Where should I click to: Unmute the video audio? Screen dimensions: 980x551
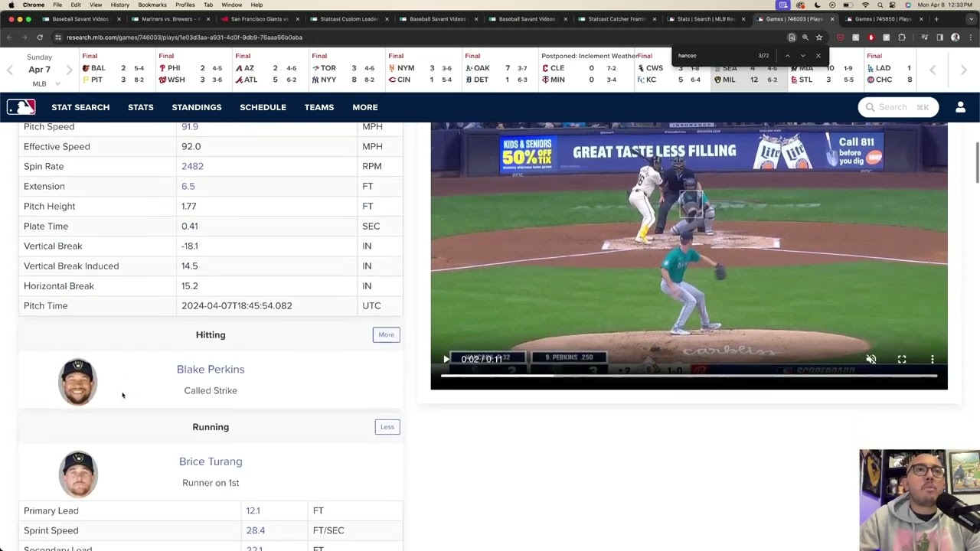[x=871, y=359]
